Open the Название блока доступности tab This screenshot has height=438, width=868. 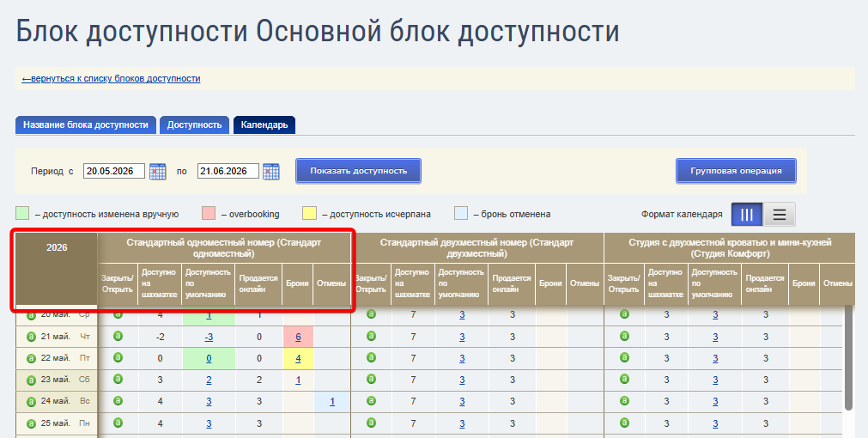(86, 125)
